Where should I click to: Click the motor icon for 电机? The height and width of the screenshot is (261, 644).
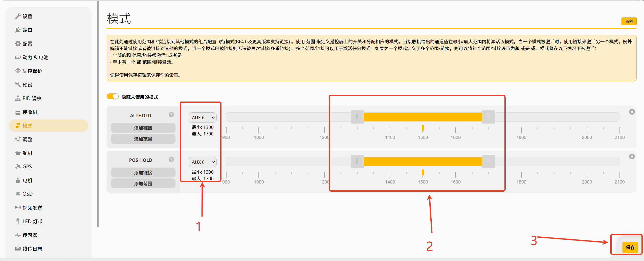[18, 180]
